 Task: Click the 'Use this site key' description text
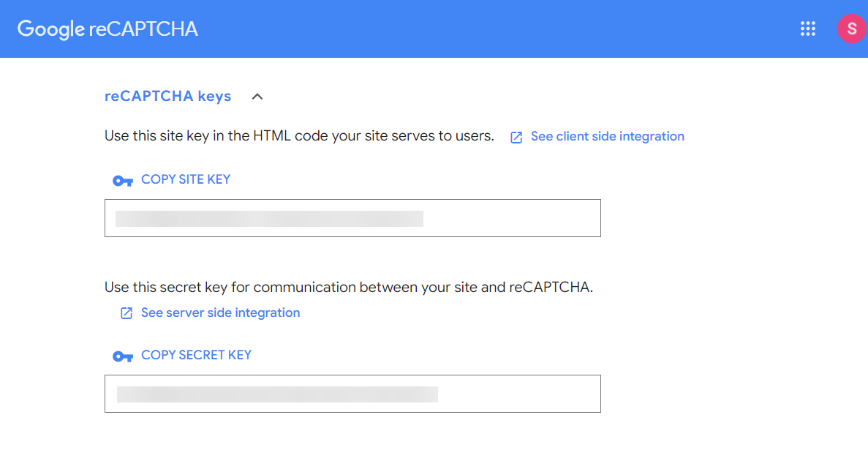click(299, 135)
